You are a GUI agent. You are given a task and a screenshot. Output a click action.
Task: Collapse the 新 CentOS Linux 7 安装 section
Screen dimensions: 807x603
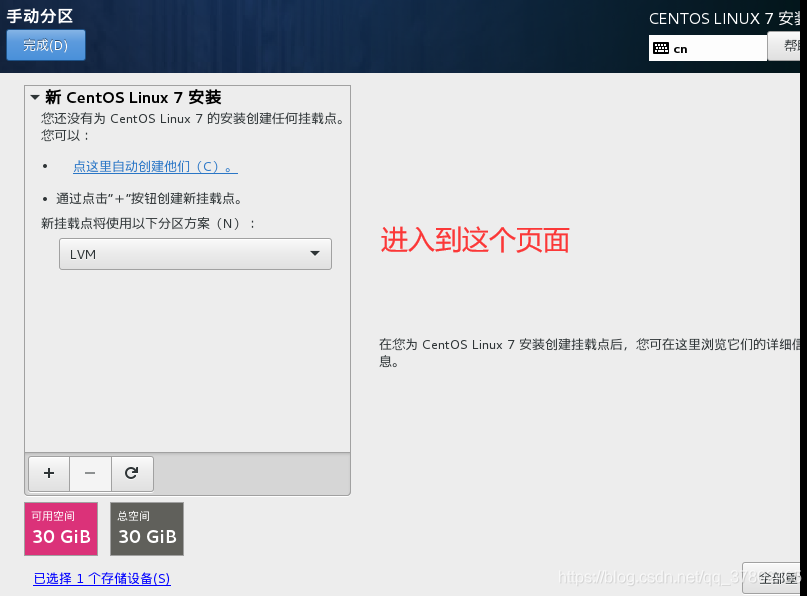point(35,97)
